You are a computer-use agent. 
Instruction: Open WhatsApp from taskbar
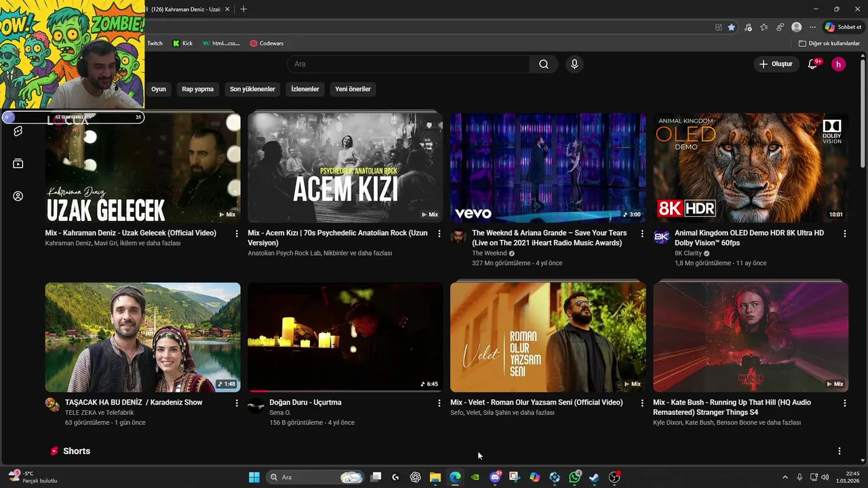(574, 477)
